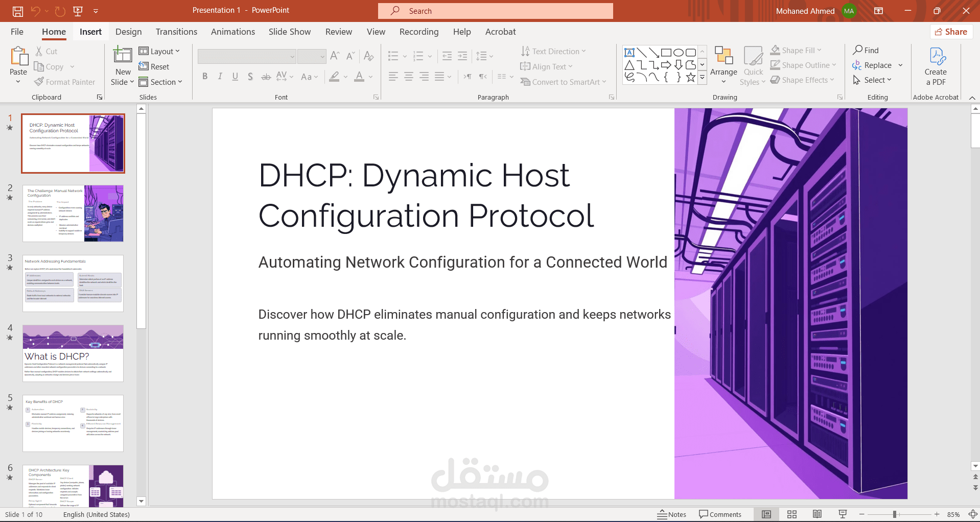
Task: Toggle underline formatting
Action: click(235, 77)
